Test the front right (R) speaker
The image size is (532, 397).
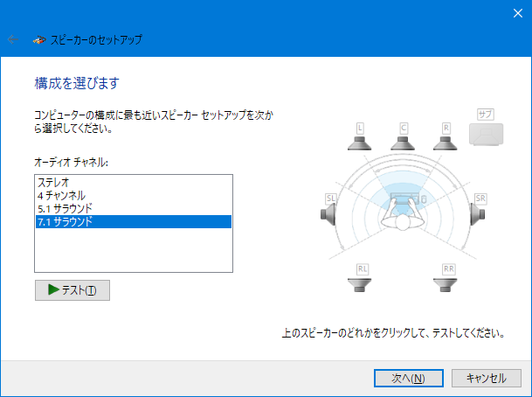446,140
